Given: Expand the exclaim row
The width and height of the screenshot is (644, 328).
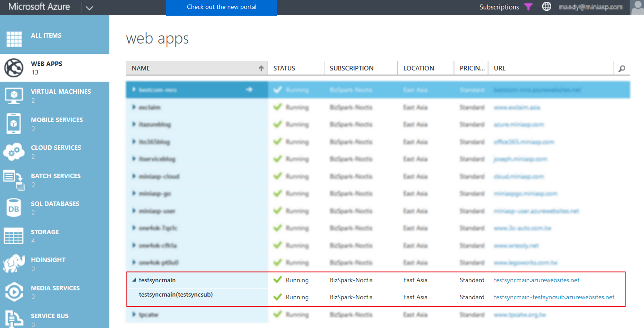Looking at the screenshot, I should [x=134, y=107].
